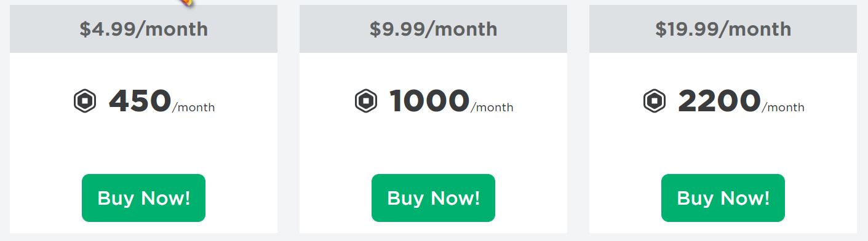Click Buy Now under 1000 Robux
Screen dimensions: 868x241
coord(433,198)
